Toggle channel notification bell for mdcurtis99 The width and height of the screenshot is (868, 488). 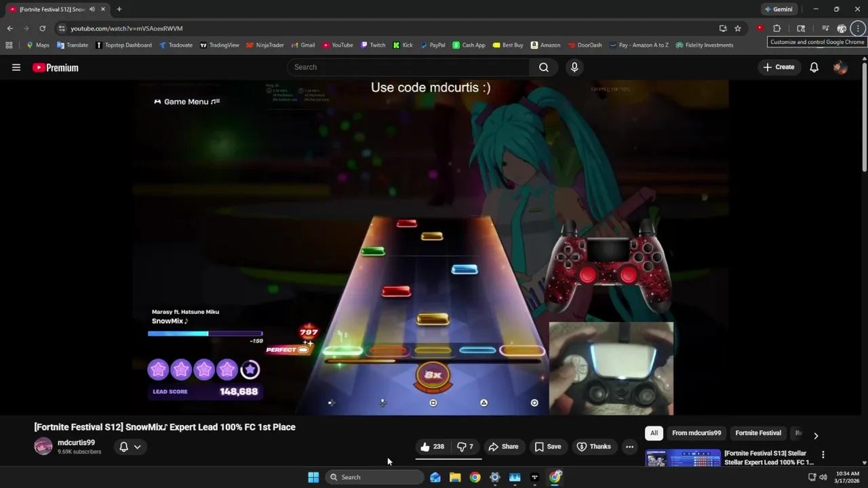[x=123, y=447]
